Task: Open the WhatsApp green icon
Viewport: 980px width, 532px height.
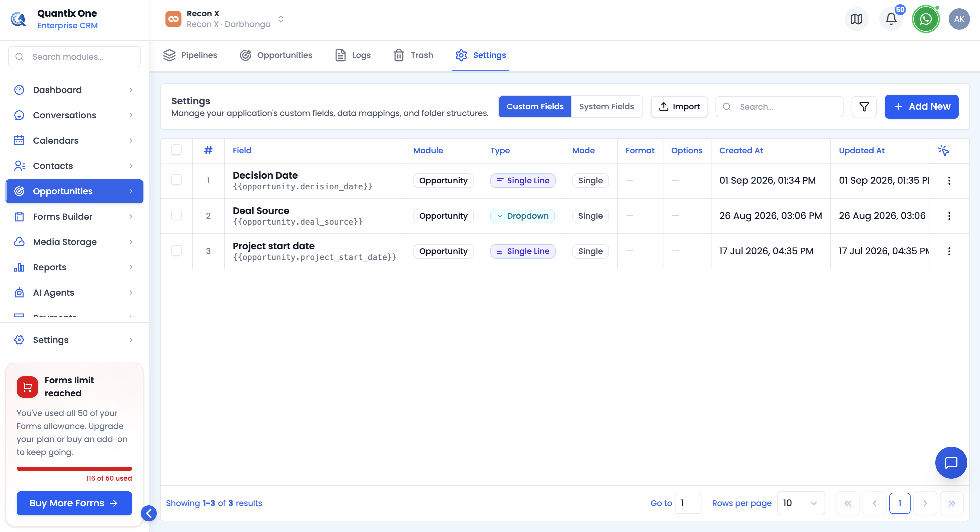Action: pyautogui.click(x=926, y=19)
